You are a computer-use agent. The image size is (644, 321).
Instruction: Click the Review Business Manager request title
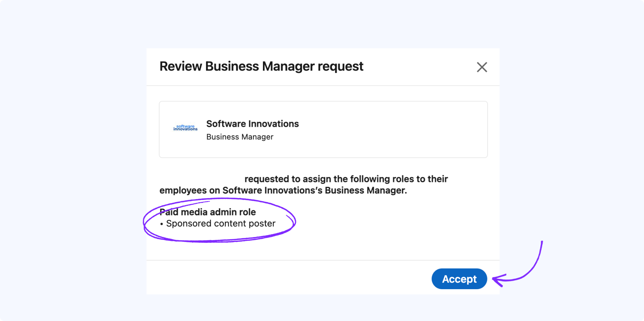(x=261, y=66)
